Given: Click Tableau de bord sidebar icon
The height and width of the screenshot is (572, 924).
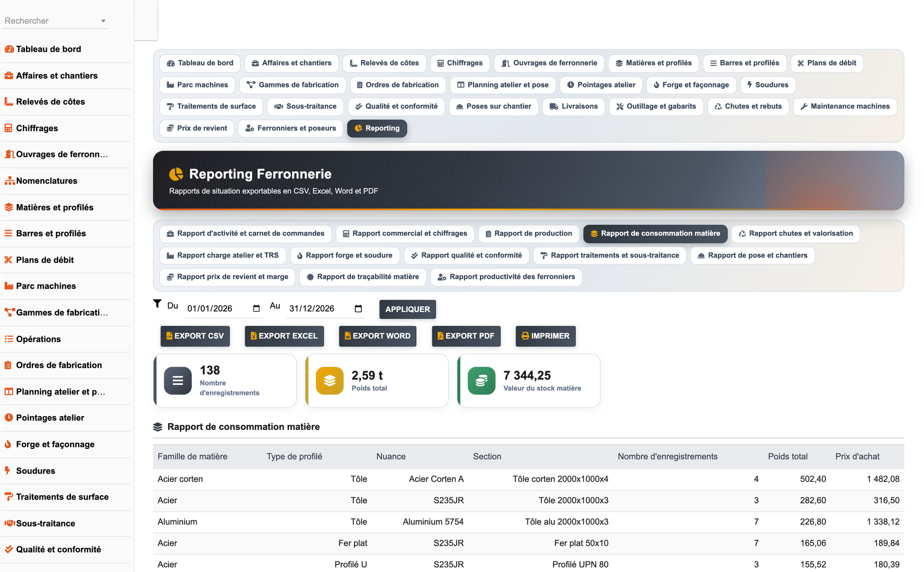Looking at the screenshot, I should click(9, 49).
